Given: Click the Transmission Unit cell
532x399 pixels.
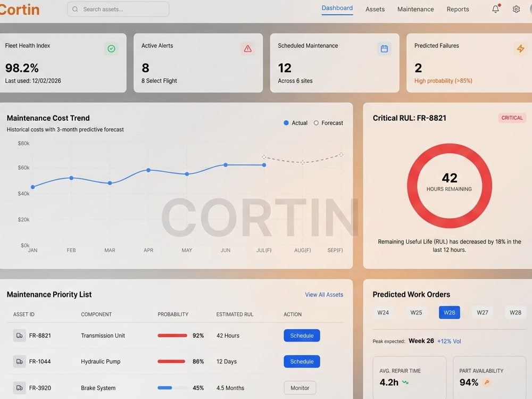Looking at the screenshot, I should pyautogui.click(x=103, y=336).
